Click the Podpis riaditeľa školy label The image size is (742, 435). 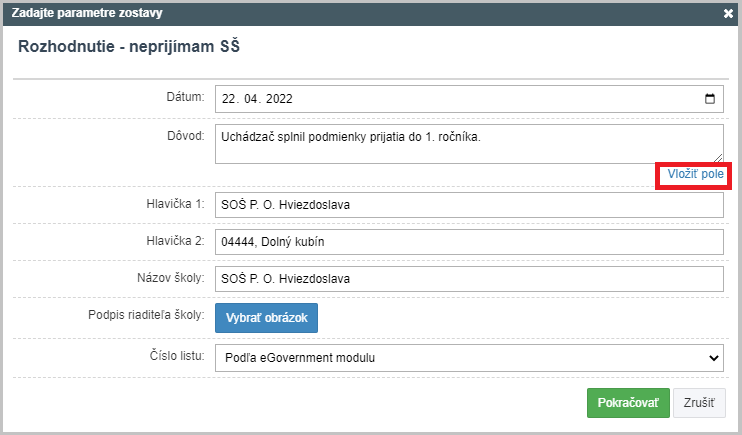(x=146, y=315)
